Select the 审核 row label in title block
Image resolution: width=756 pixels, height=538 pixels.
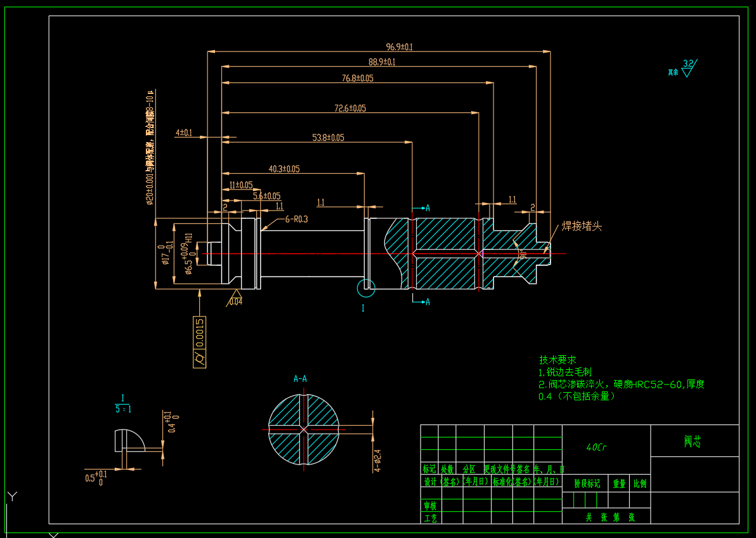click(x=430, y=506)
